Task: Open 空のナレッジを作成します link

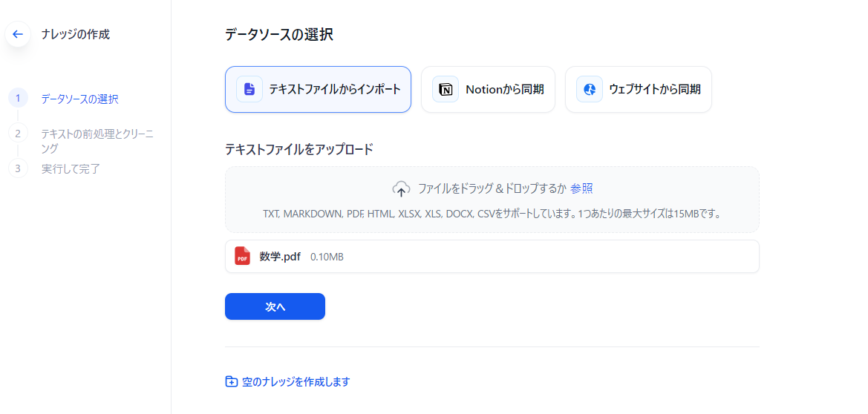Action: 296,381
